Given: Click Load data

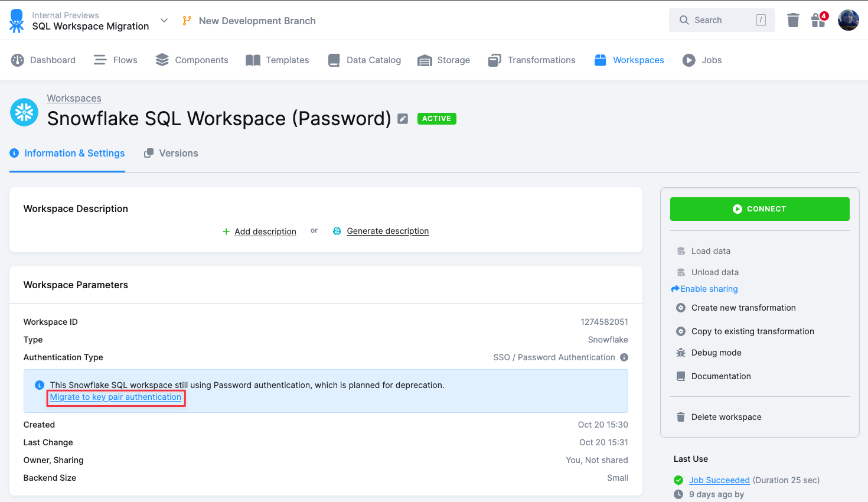Looking at the screenshot, I should click(x=710, y=251).
